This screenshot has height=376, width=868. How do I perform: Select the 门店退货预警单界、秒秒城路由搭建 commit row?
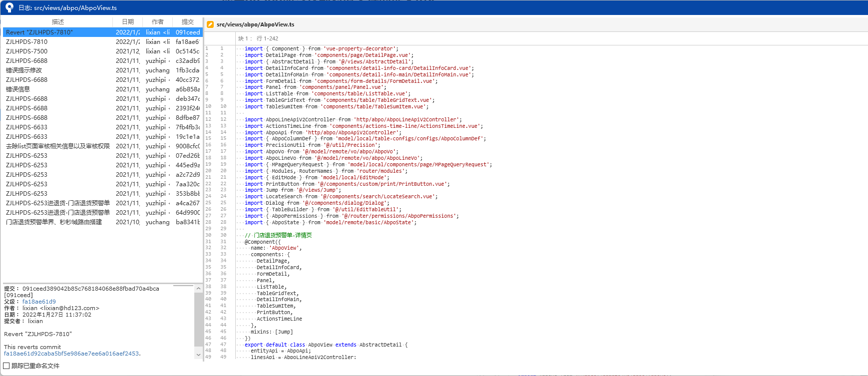tap(102, 222)
